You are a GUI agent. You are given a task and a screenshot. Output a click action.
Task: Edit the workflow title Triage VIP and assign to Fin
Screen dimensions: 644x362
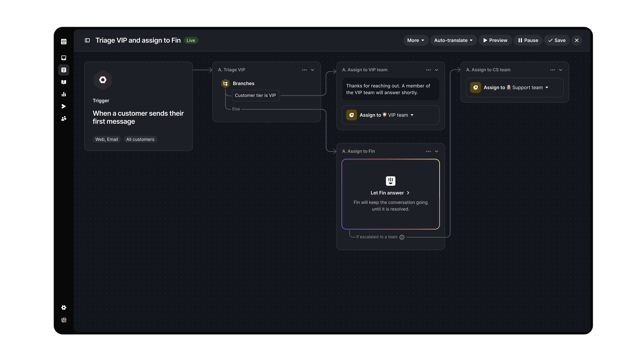tap(138, 40)
